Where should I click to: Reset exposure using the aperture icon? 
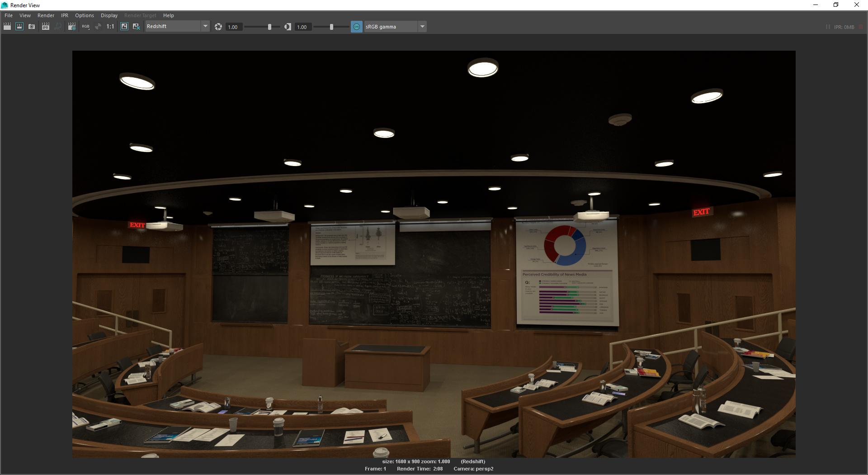(218, 27)
